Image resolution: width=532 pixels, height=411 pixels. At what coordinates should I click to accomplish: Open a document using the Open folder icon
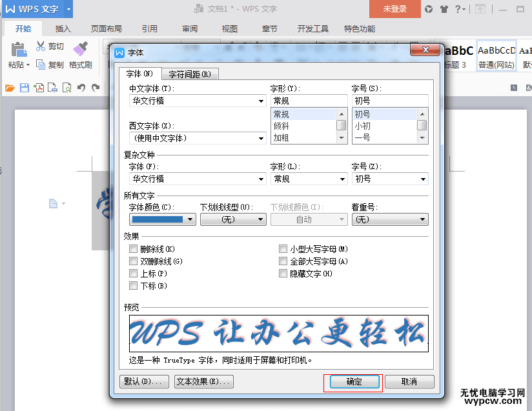[8, 88]
